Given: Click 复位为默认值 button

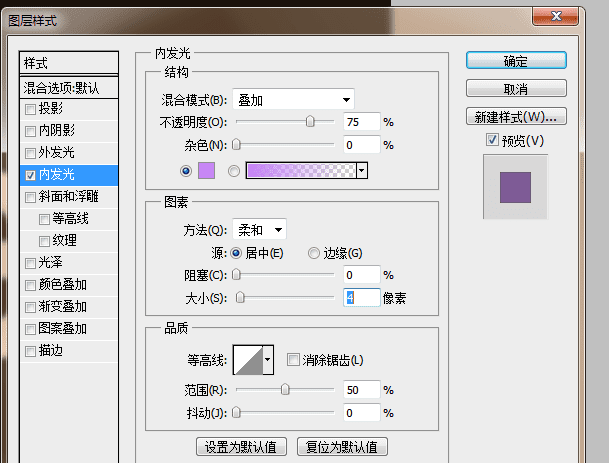Looking at the screenshot, I should (342, 447).
